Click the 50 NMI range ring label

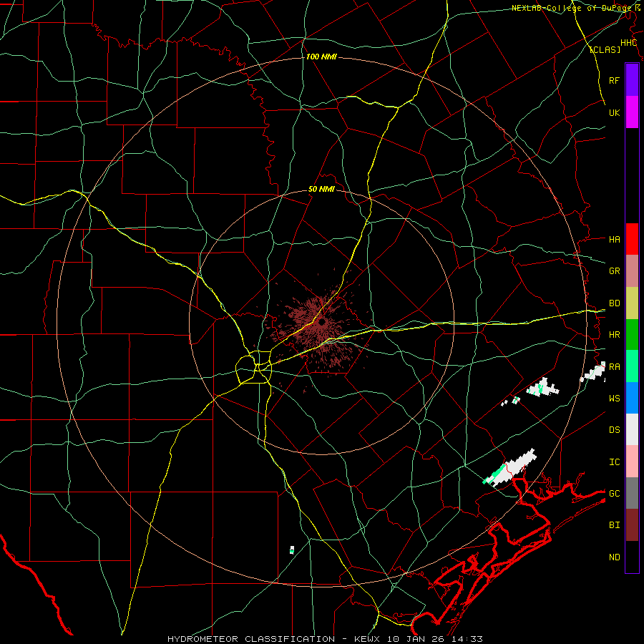tap(321, 189)
